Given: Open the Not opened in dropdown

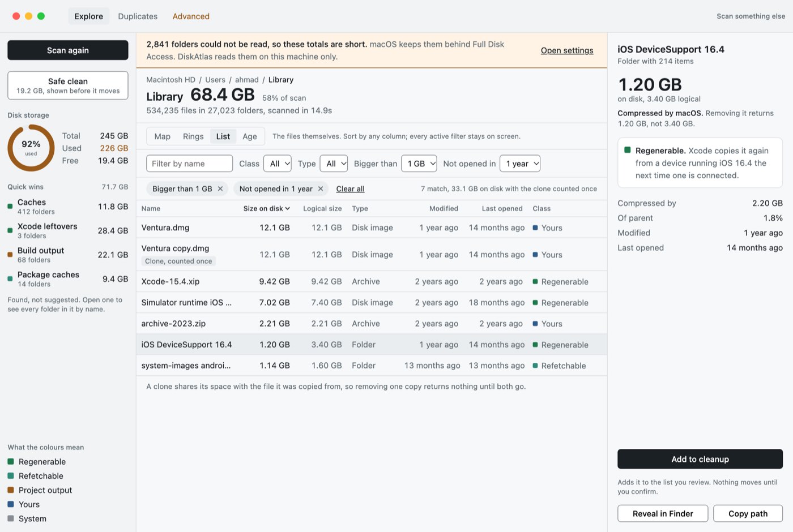Looking at the screenshot, I should 520,164.
